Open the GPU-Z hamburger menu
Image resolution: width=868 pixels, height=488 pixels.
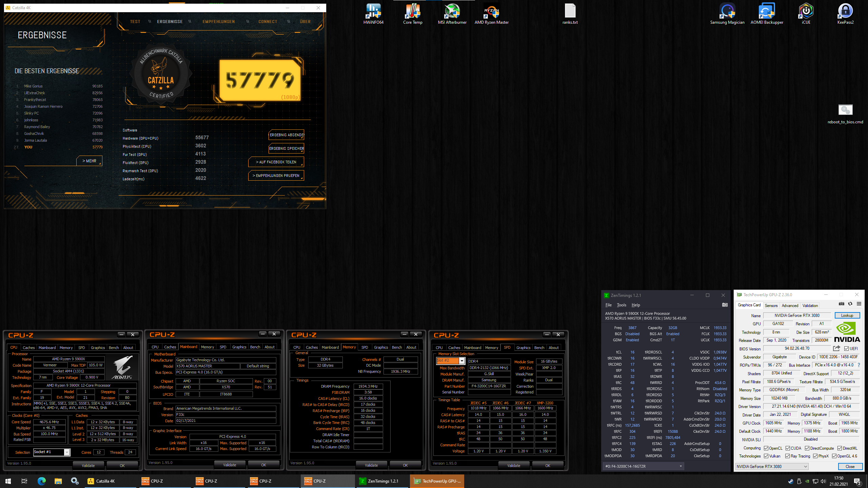point(859,304)
